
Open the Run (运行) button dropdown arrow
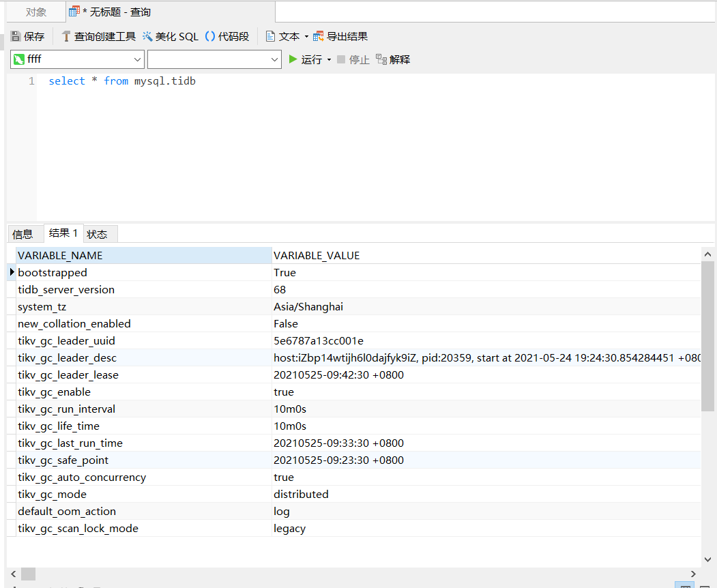tap(329, 60)
